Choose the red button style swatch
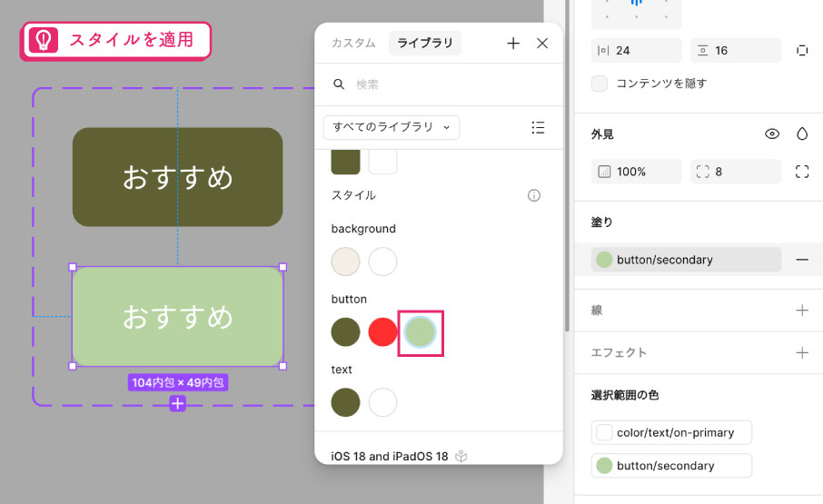This screenshot has height=504, width=823. (382, 332)
